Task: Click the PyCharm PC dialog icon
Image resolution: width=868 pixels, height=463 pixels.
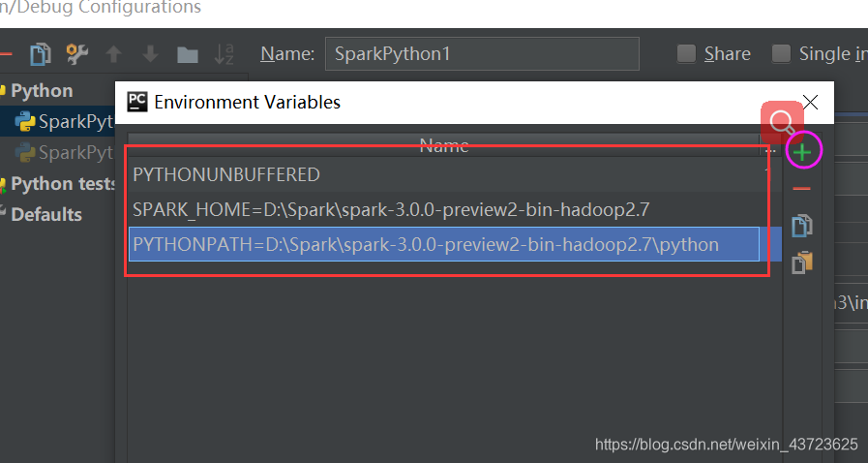Action: (x=137, y=102)
